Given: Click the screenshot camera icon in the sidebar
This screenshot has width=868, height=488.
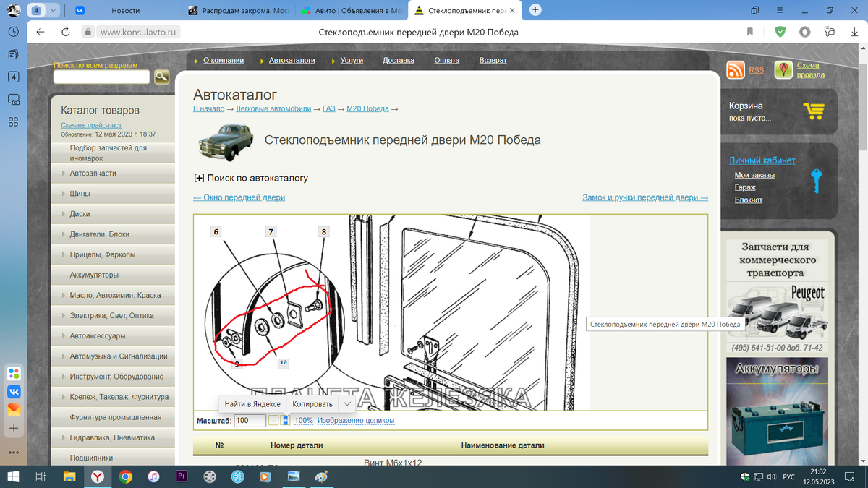Looking at the screenshot, I should click(12, 99).
